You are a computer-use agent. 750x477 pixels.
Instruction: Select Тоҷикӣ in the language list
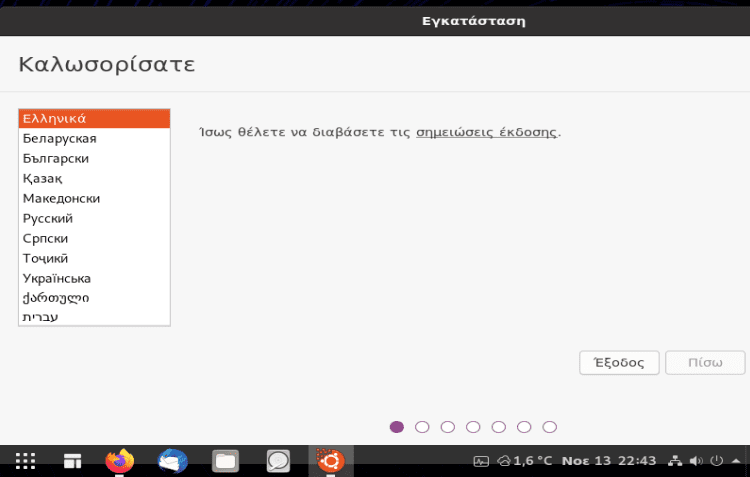coord(94,258)
